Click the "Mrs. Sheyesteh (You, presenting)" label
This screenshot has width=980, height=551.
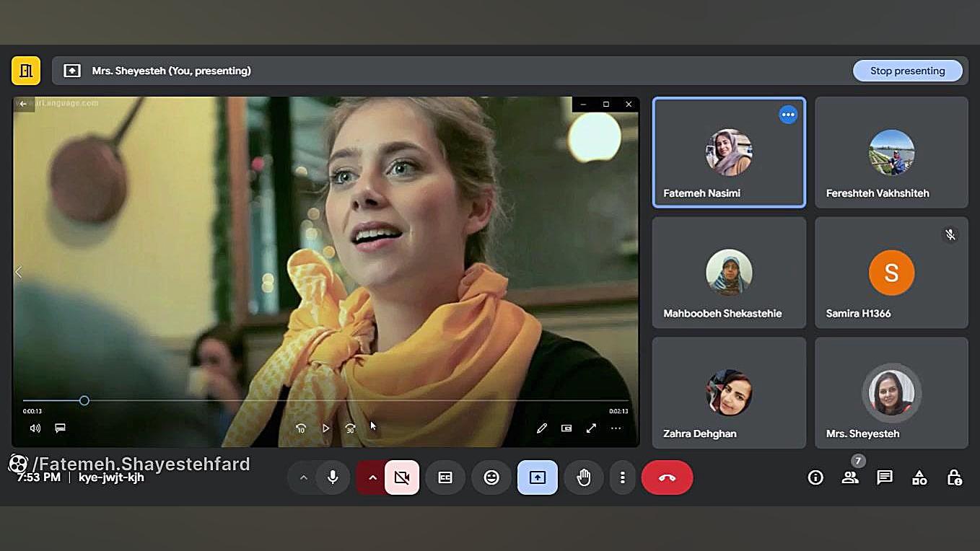172,71
